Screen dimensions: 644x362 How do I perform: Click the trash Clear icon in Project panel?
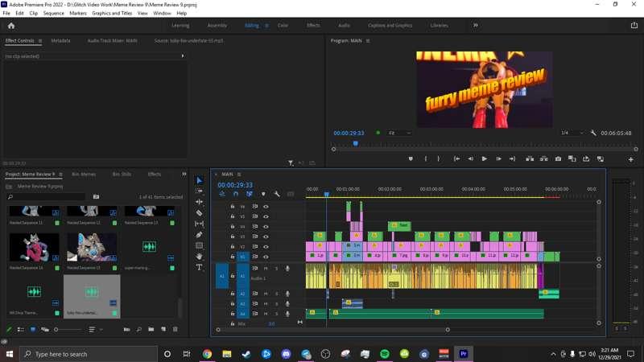coord(175,329)
